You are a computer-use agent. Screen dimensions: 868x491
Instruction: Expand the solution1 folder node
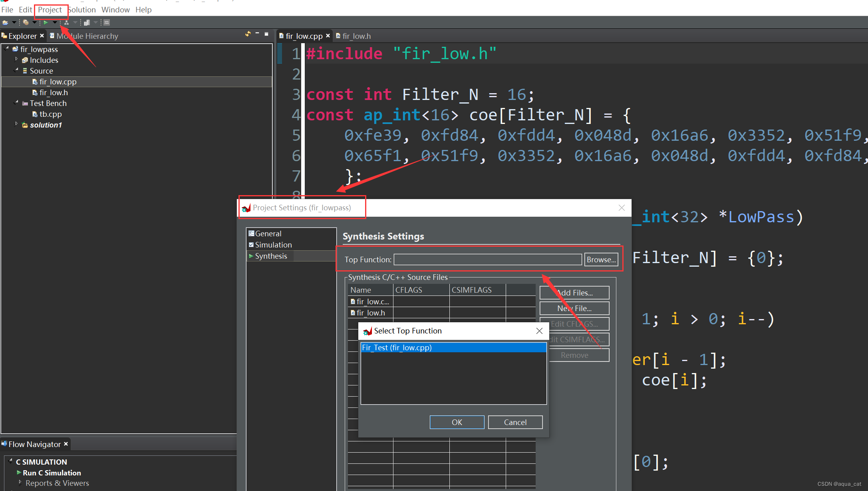pyautogui.click(x=16, y=124)
